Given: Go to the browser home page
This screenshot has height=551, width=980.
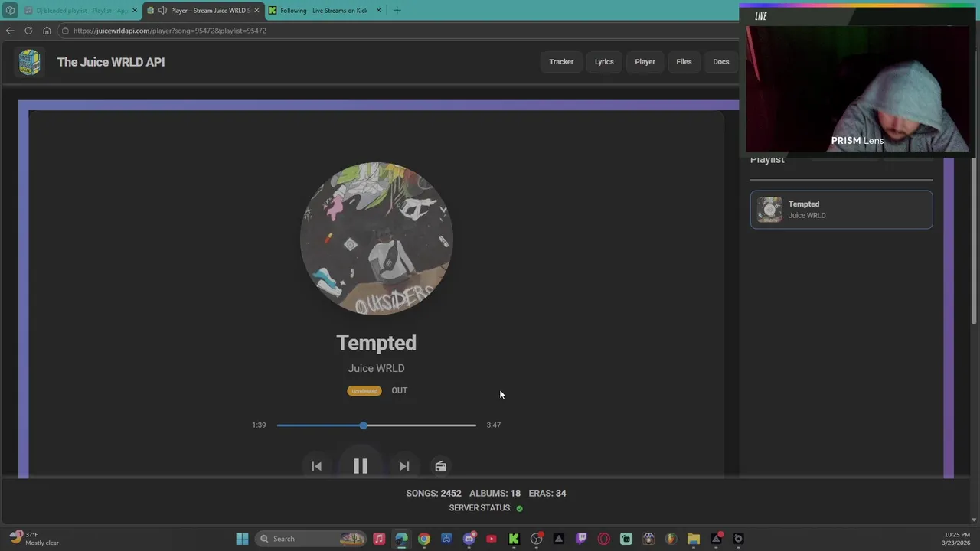Looking at the screenshot, I should (47, 31).
